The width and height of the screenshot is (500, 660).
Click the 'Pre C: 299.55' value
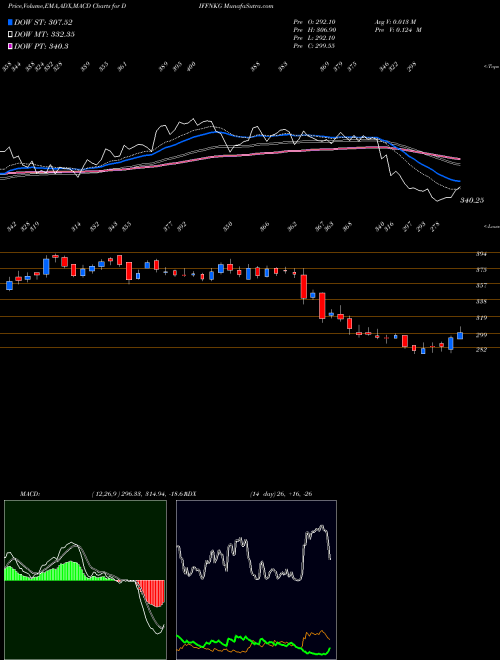(314, 46)
